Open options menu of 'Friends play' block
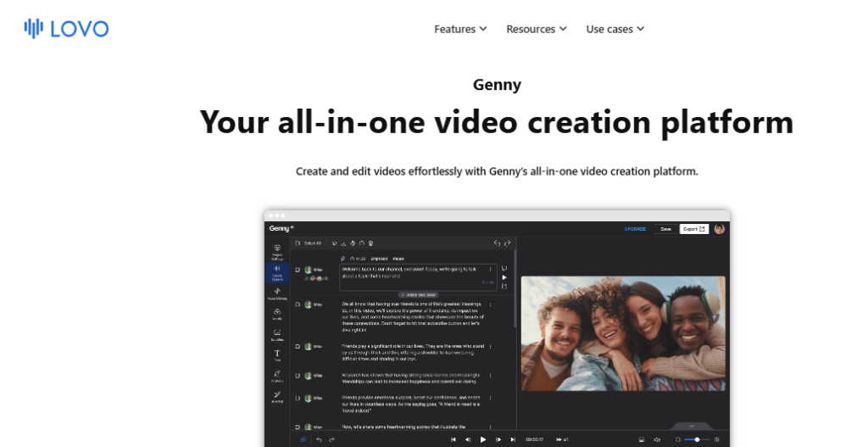The image size is (868, 447). pyautogui.click(x=491, y=347)
